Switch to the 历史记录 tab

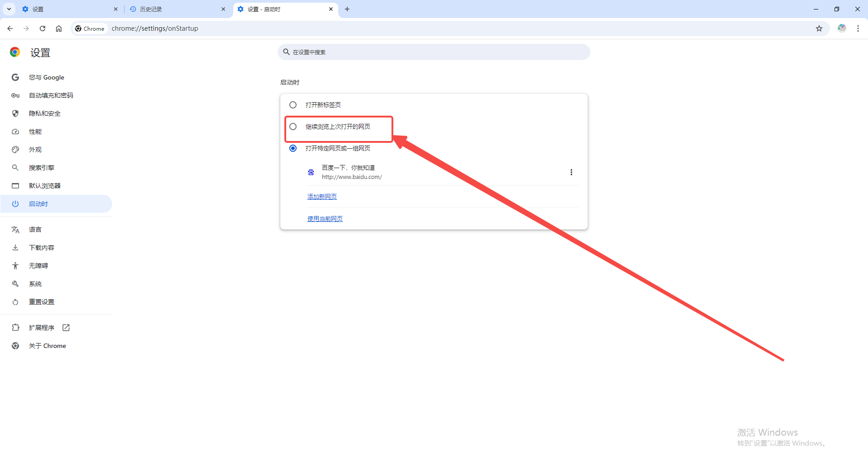pyautogui.click(x=177, y=9)
